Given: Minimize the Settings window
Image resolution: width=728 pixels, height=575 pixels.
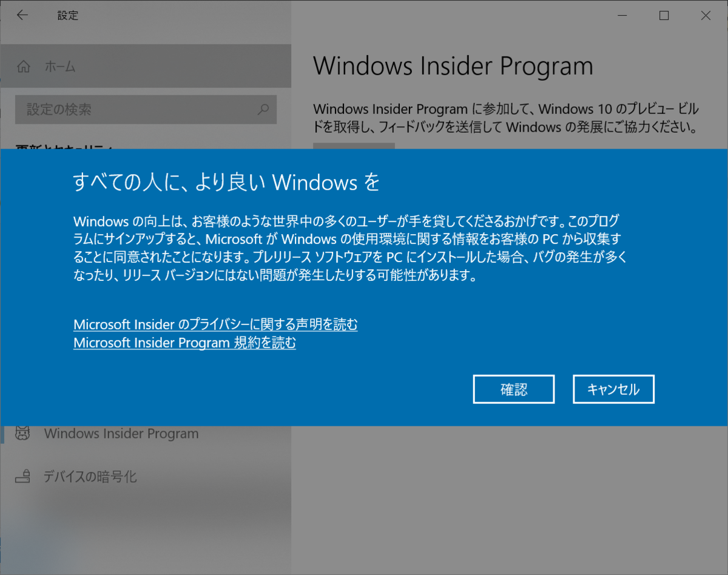Looking at the screenshot, I should [622, 16].
